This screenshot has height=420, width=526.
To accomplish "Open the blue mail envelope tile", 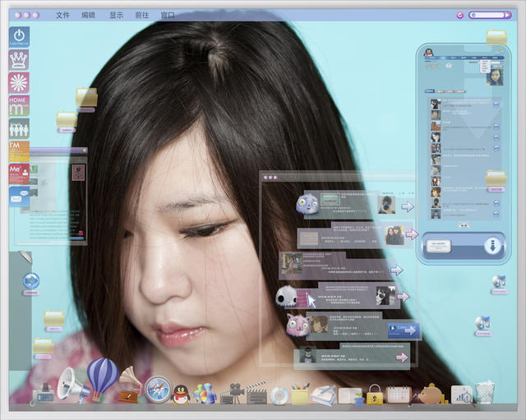I will (19, 196).
